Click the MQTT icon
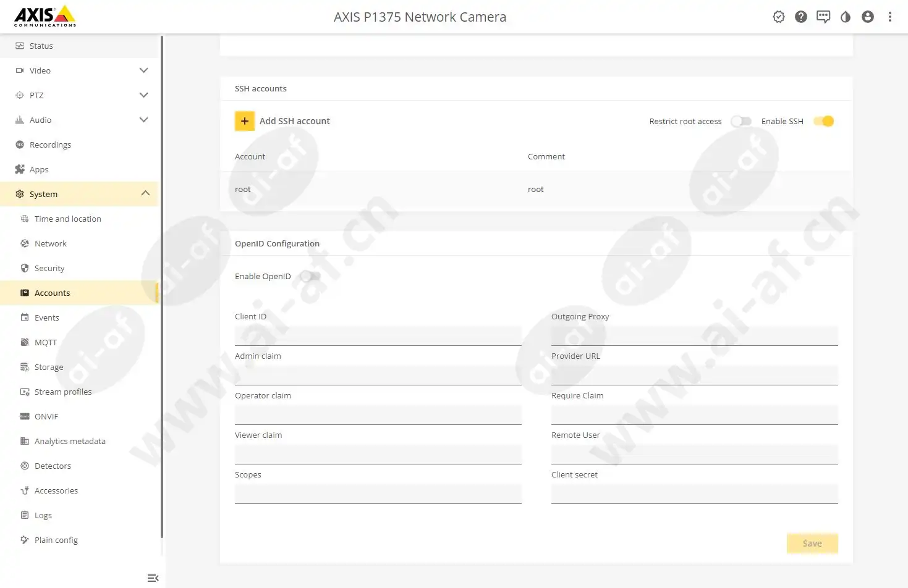 25,342
